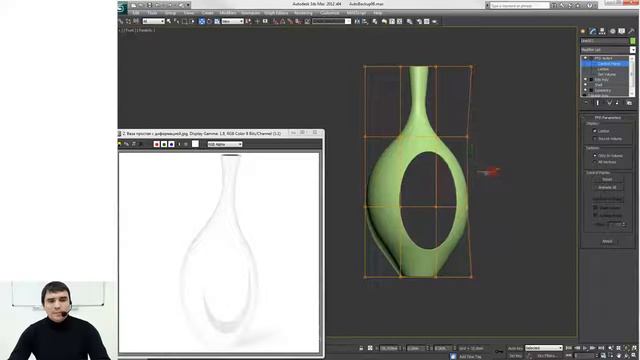
Task: Click the About button in FFD panel
Action: [x=607, y=241]
